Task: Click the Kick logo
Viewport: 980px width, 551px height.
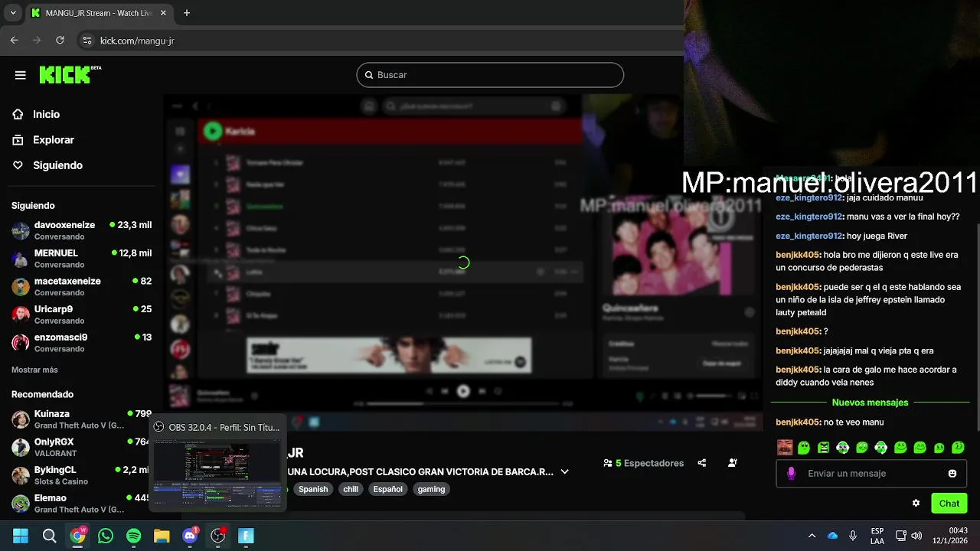Action: click(70, 74)
